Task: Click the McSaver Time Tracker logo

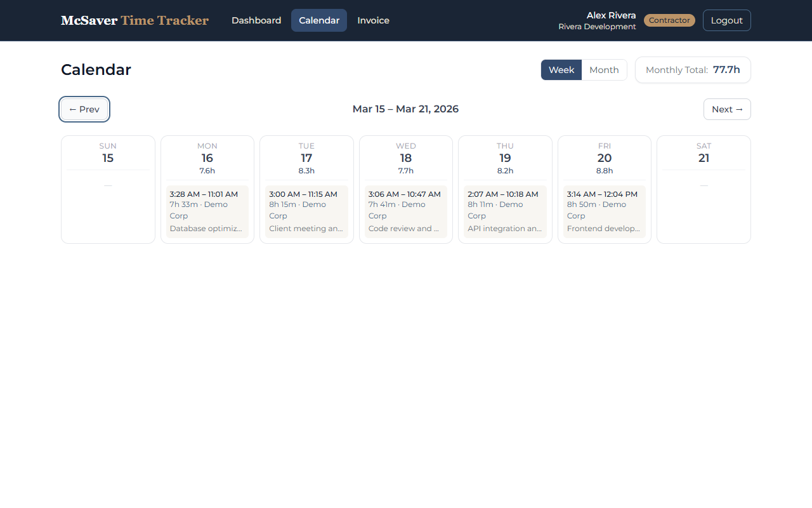Action: (134, 20)
